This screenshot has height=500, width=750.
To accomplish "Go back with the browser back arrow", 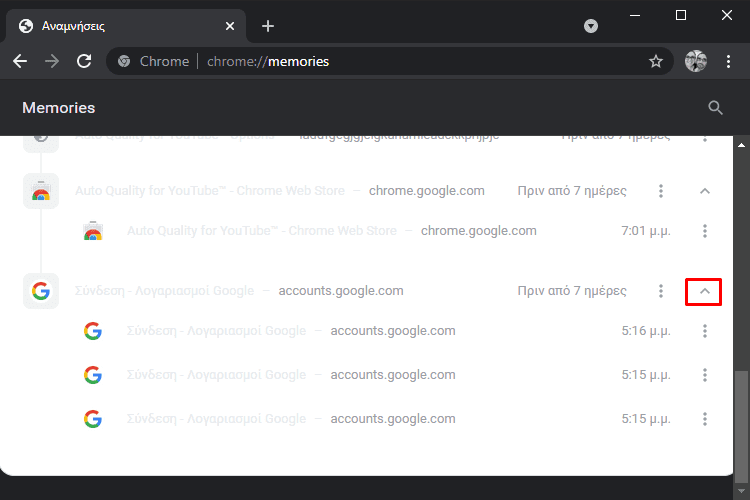I will click(x=20, y=61).
